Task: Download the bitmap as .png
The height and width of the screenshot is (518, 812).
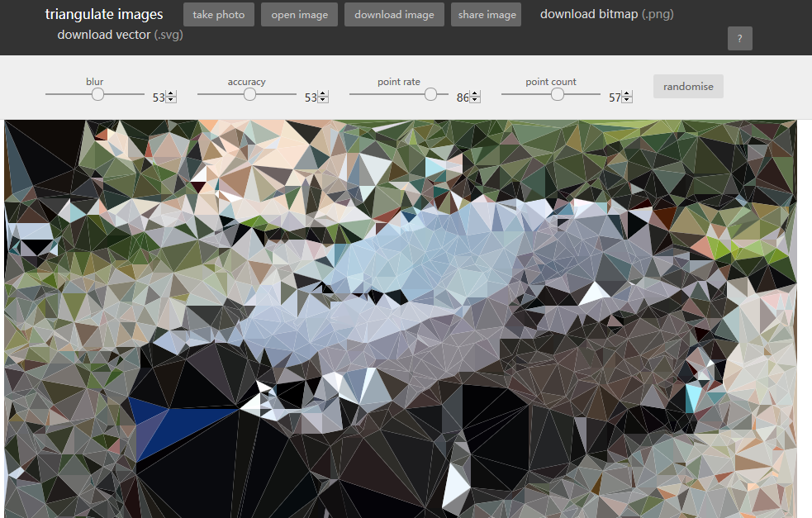Action: pyautogui.click(x=606, y=14)
